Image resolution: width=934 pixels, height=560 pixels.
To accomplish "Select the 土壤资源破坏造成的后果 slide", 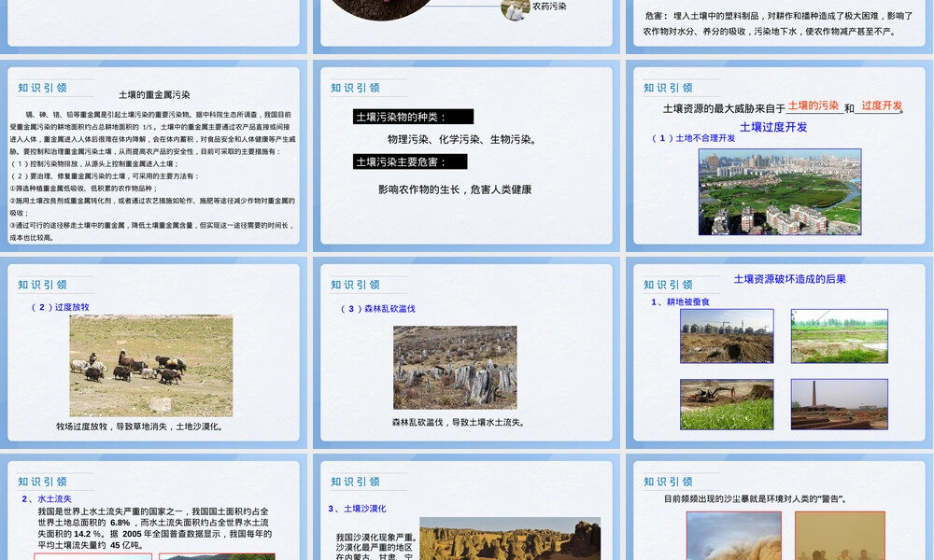I will [779, 352].
